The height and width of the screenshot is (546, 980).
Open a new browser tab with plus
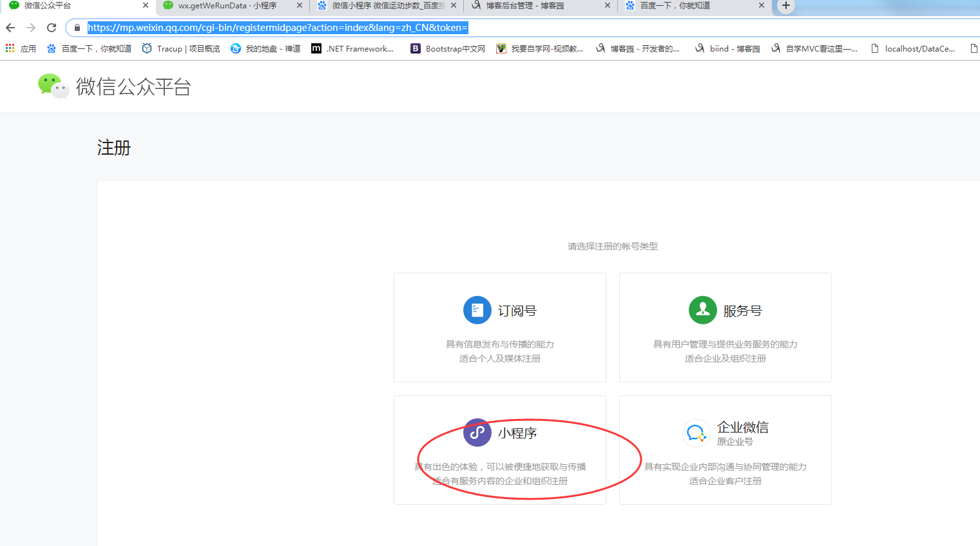click(785, 6)
